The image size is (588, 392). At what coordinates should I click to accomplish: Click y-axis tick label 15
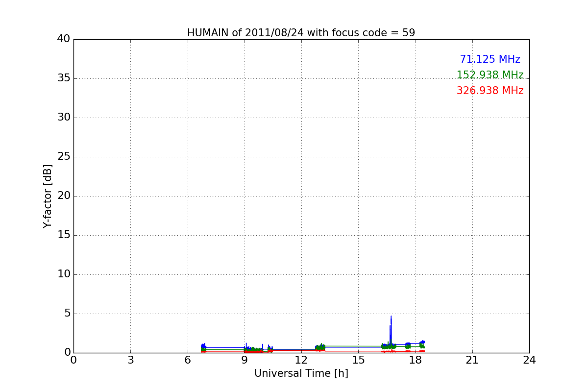pyautogui.click(x=64, y=235)
